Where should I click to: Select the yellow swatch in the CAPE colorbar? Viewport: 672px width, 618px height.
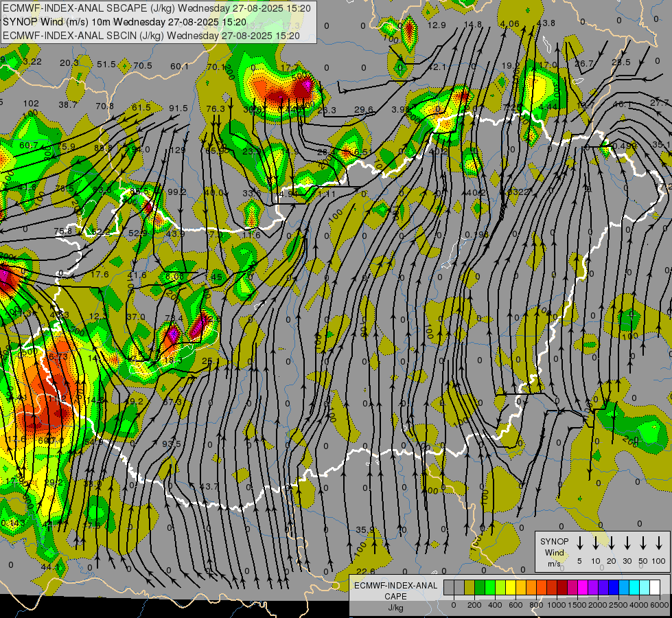(x=511, y=588)
